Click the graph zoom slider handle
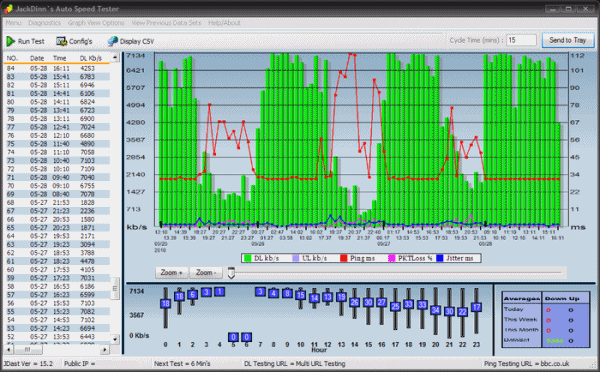This screenshot has width=600, height=372. pyautogui.click(x=231, y=273)
